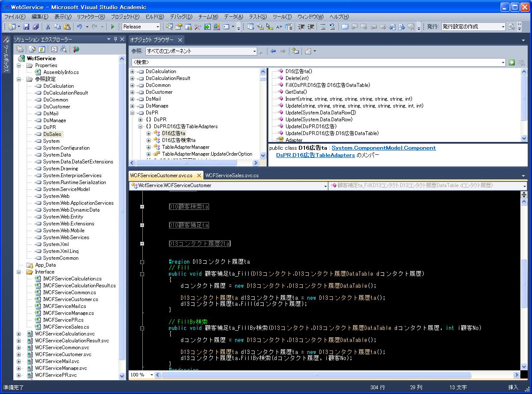This screenshot has height=394, width=532.
Task: Close the WCFServiceCustomer.svc.cs tab
Action: (x=199, y=175)
